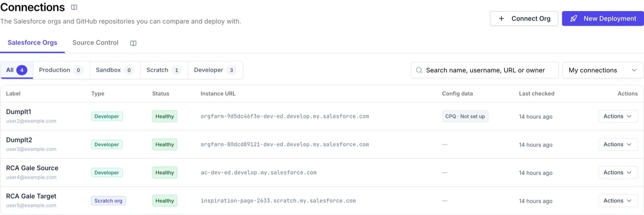Click the CPQ · Not set up badge
Screen dimensions: 644x215
click(x=465, y=116)
